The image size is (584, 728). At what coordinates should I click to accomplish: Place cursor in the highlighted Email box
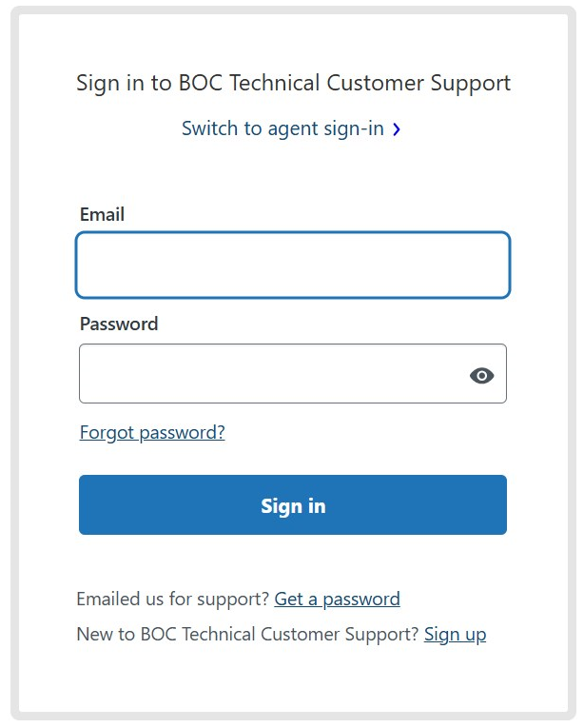pyautogui.click(x=293, y=265)
